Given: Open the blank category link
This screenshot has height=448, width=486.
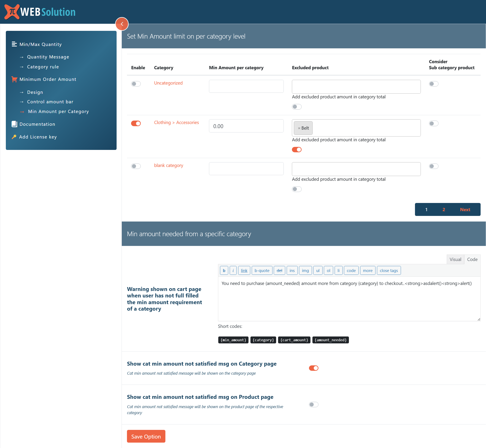Looking at the screenshot, I should coord(168,165).
